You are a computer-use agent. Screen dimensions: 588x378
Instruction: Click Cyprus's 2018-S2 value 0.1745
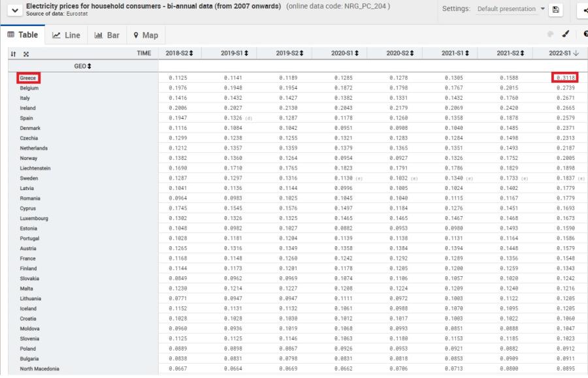click(x=178, y=208)
